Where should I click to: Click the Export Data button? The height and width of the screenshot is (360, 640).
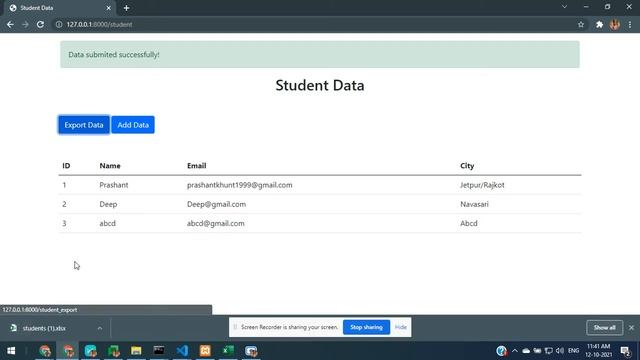[84, 125]
